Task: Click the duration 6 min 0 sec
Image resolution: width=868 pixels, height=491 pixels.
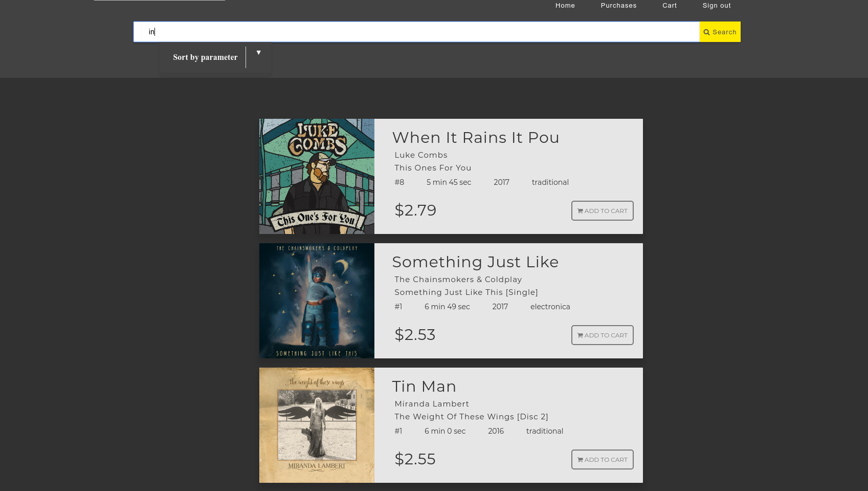Action: coord(445,431)
